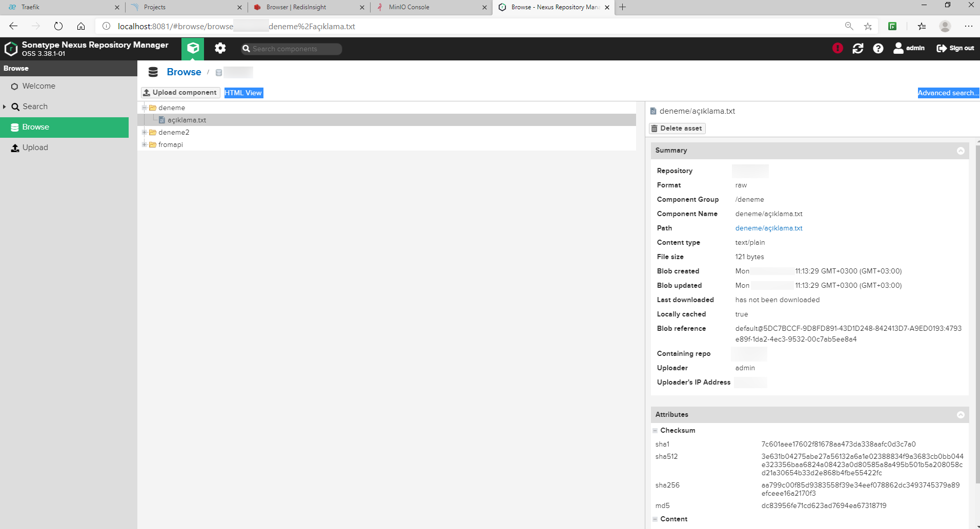This screenshot has height=529, width=980.
Task: Open Search in the sidebar
Action: point(64,107)
